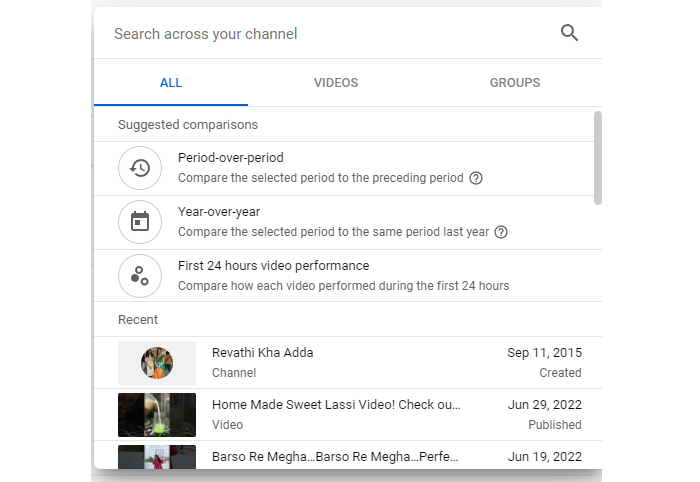
Task: Switch to the ALL tab
Action: click(x=171, y=83)
